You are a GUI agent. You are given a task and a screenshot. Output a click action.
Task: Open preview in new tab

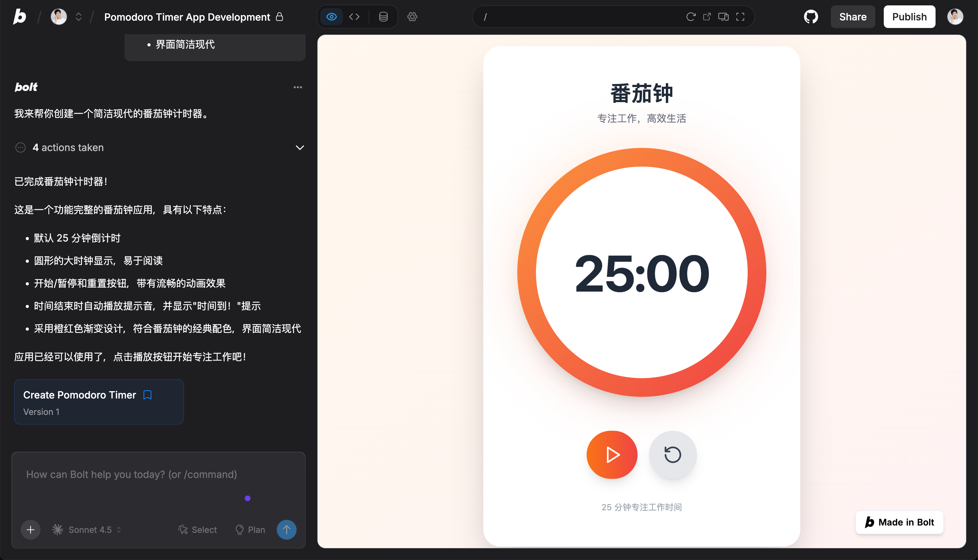point(707,16)
